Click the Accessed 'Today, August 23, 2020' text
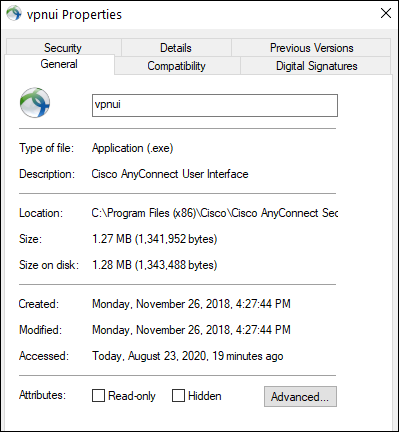This screenshot has height=432, width=399. point(188,356)
